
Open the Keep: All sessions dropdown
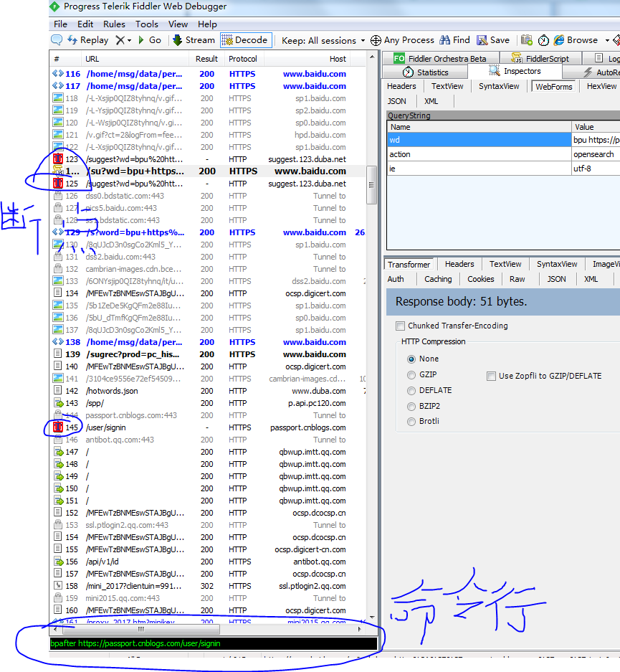[323, 41]
